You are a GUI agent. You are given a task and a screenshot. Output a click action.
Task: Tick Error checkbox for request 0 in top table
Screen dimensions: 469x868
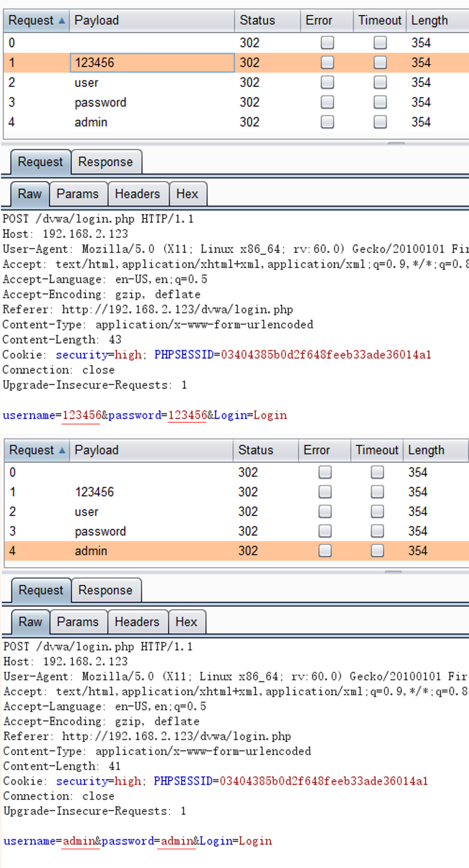coord(327,43)
